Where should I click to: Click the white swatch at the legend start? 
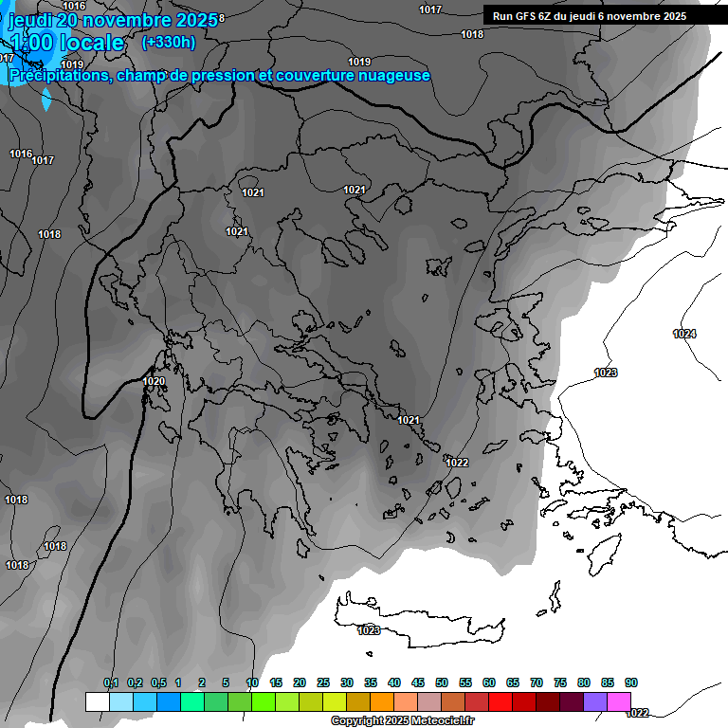[98, 701]
